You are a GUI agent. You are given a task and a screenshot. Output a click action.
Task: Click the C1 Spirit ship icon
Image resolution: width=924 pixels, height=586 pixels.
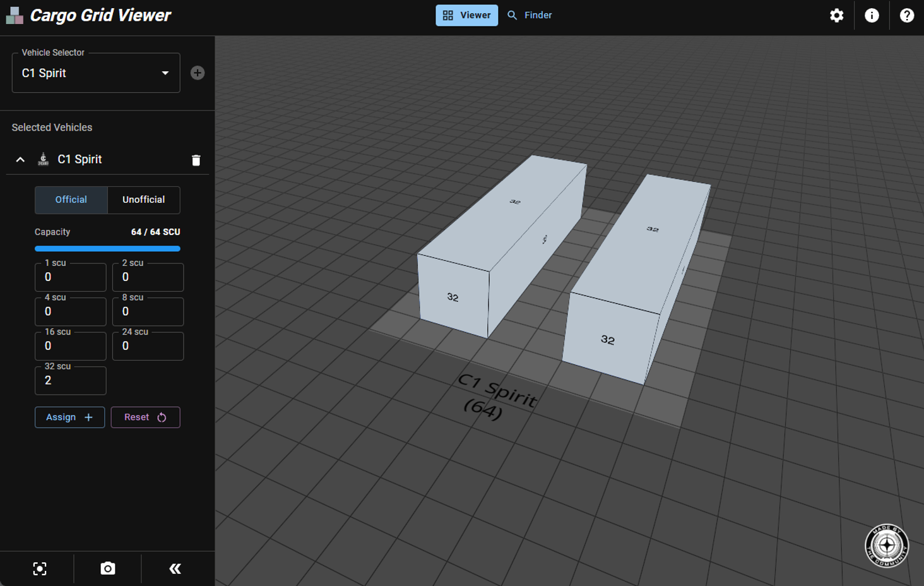[x=43, y=159]
